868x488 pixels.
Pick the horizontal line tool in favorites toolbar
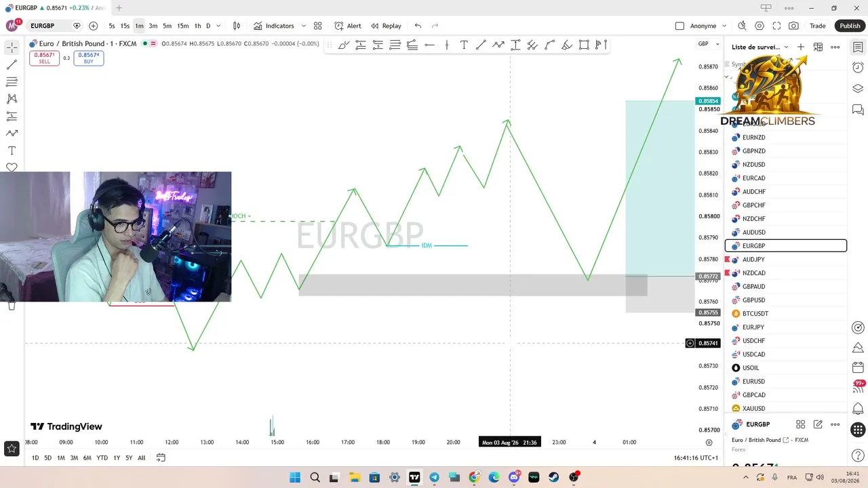click(429, 45)
